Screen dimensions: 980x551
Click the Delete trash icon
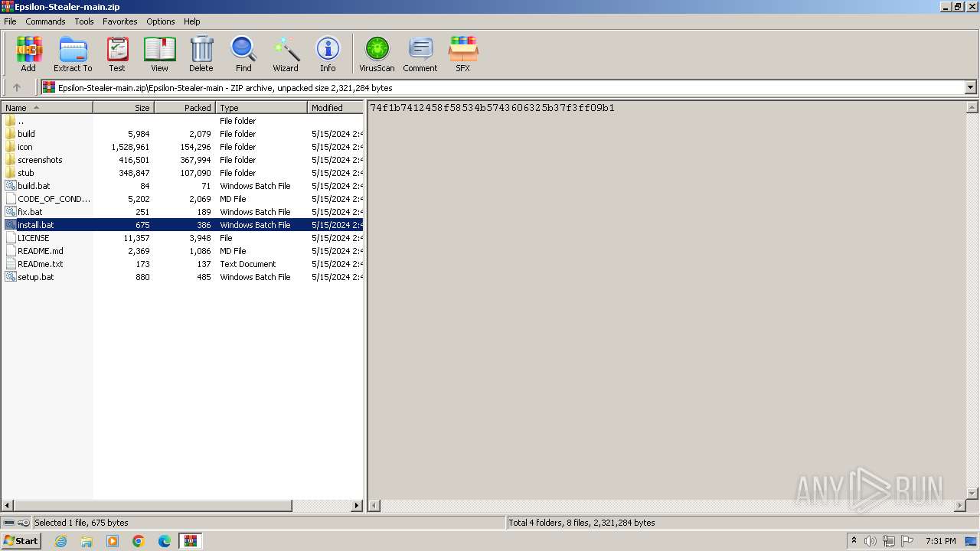click(x=201, y=54)
